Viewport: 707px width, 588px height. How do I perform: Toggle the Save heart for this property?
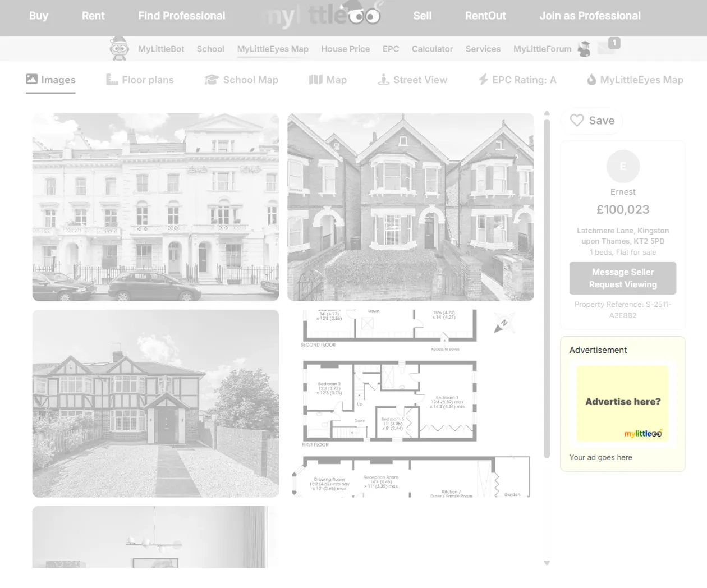pyautogui.click(x=577, y=120)
